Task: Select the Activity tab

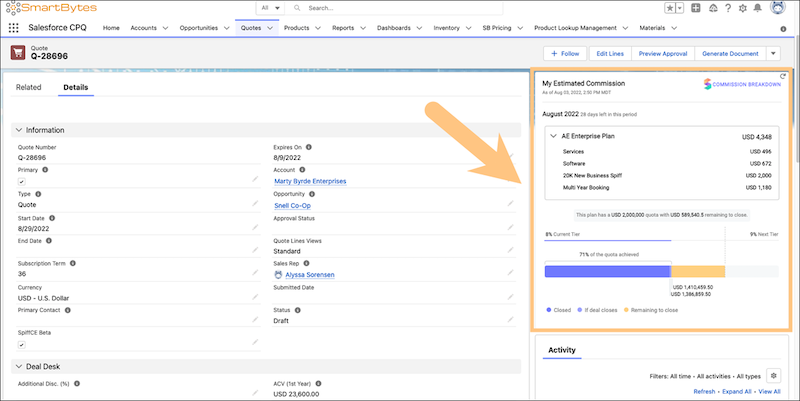Action: pos(562,350)
